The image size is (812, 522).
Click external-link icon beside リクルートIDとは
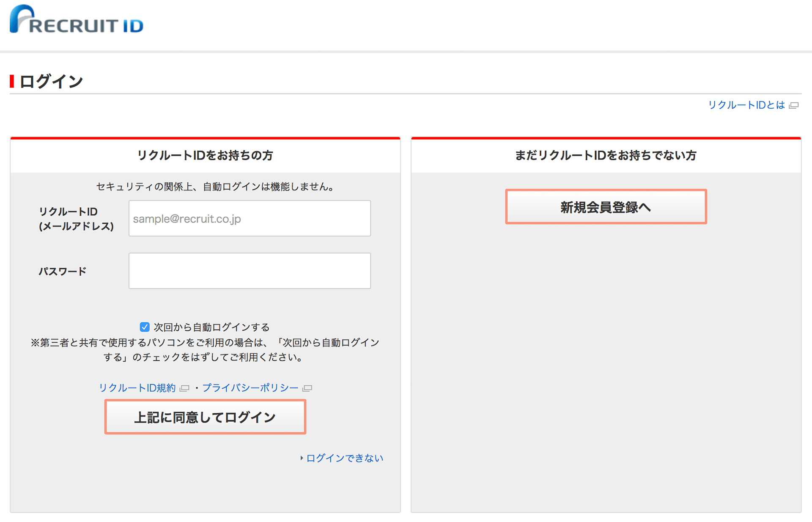[x=794, y=105]
